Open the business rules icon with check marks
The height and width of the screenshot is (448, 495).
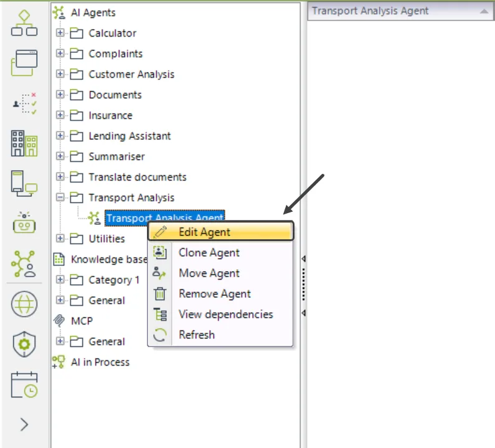(24, 103)
